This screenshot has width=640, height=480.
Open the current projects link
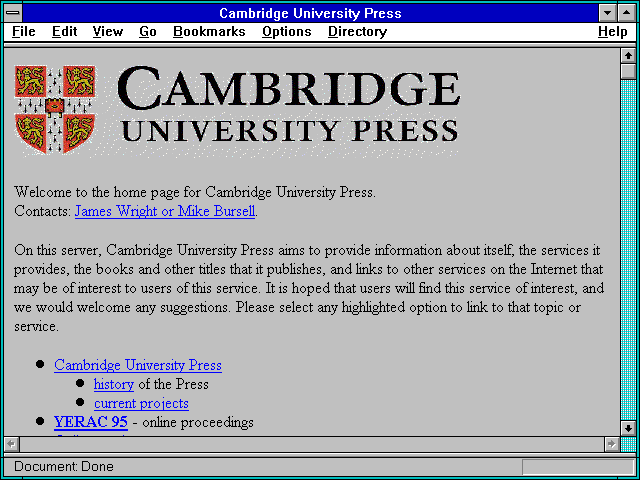click(x=142, y=403)
